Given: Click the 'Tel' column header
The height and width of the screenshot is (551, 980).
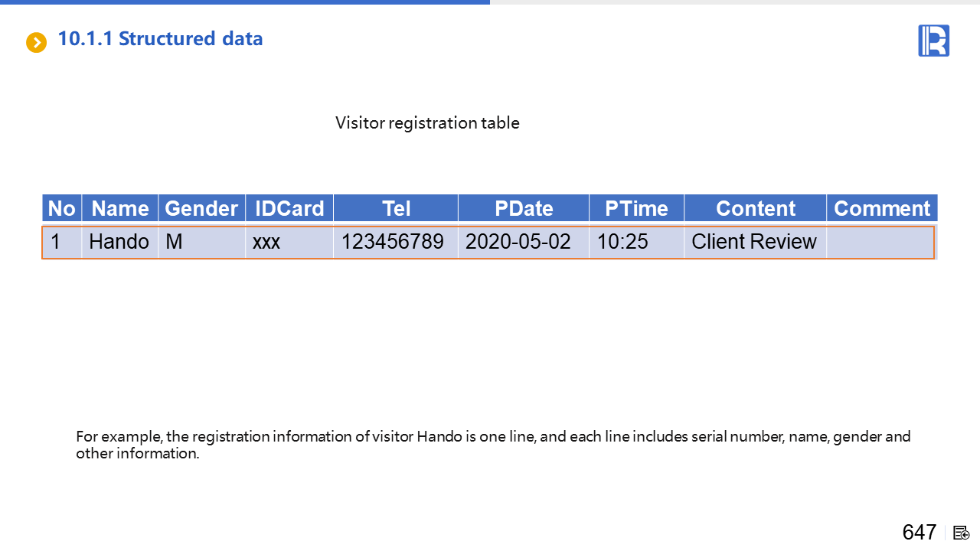Looking at the screenshot, I should (396, 209).
